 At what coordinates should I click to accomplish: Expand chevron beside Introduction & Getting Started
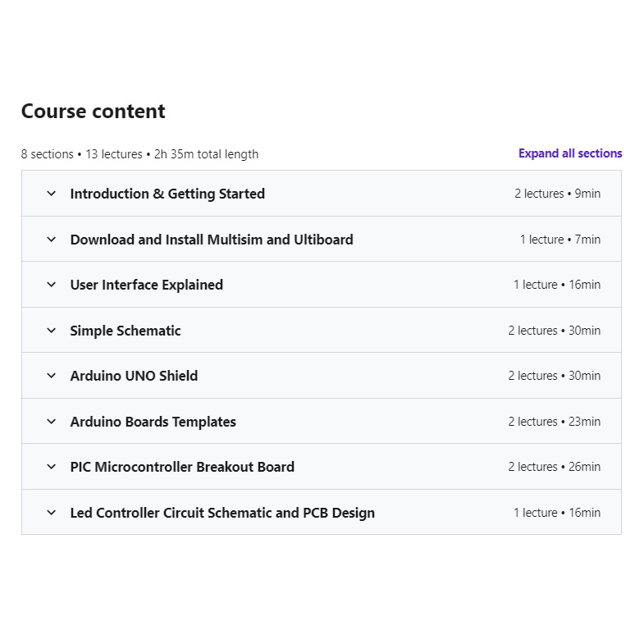pyautogui.click(x=52, y=194)
